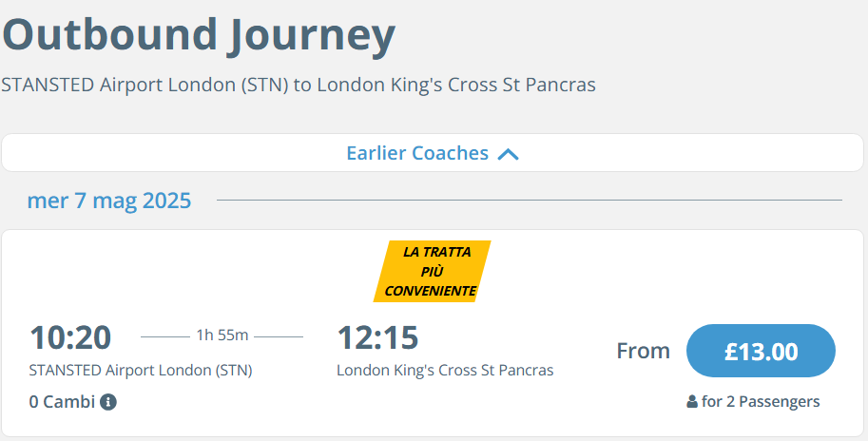The height and width of the screenshot is (441, 868).
Task: Click the London King's Cross St Pancras arrival stop under 12:15
Action: [x=445, y=370]
